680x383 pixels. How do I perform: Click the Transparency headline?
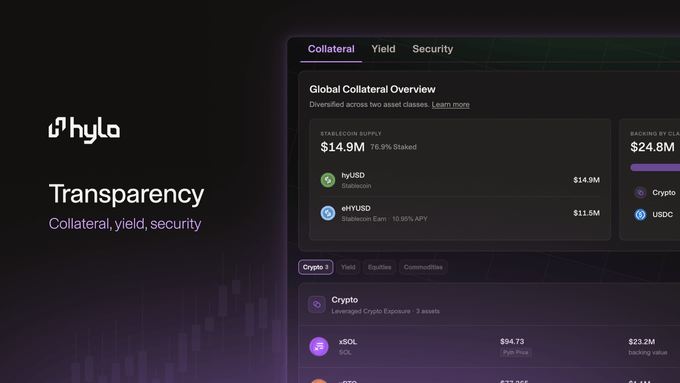[x=126, y=194]
